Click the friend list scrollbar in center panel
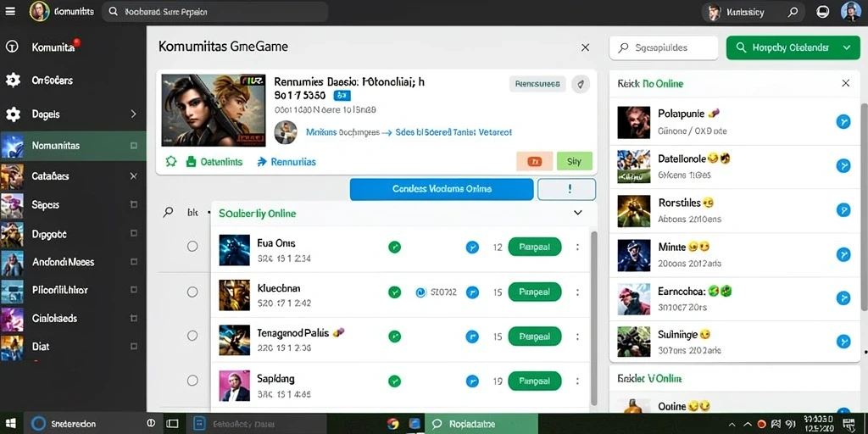Screen dimensions: 868x434 tap(594, 319)
